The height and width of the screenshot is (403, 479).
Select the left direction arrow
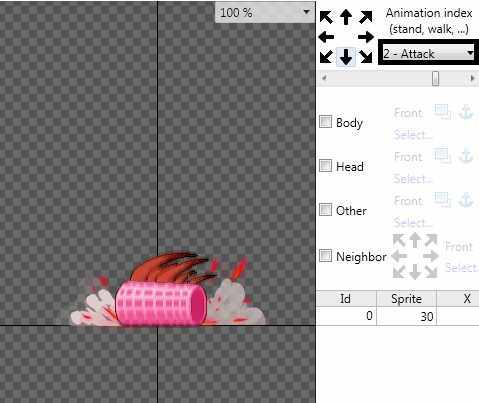pyautogui.click(x=326, y=37)
